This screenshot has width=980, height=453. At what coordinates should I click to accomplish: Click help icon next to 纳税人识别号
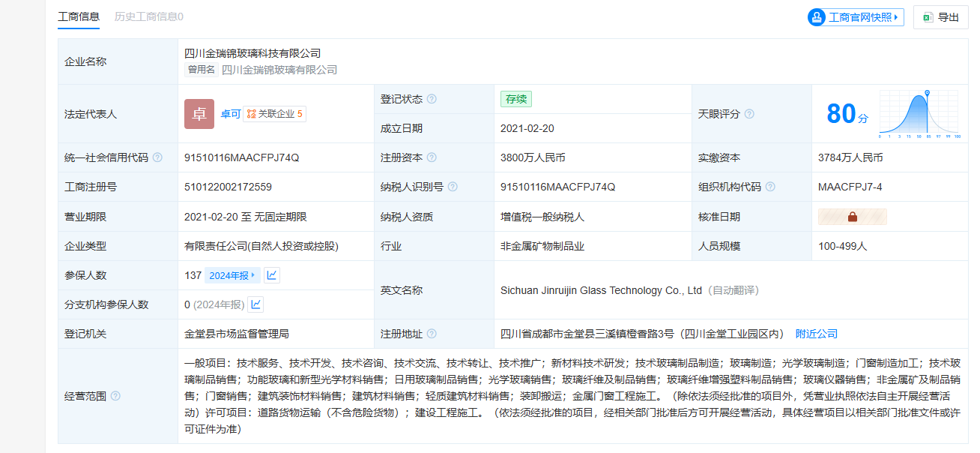[x=453, y=187]
